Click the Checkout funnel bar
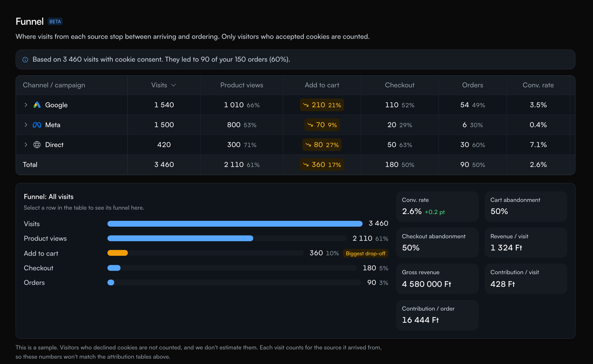 114,268
